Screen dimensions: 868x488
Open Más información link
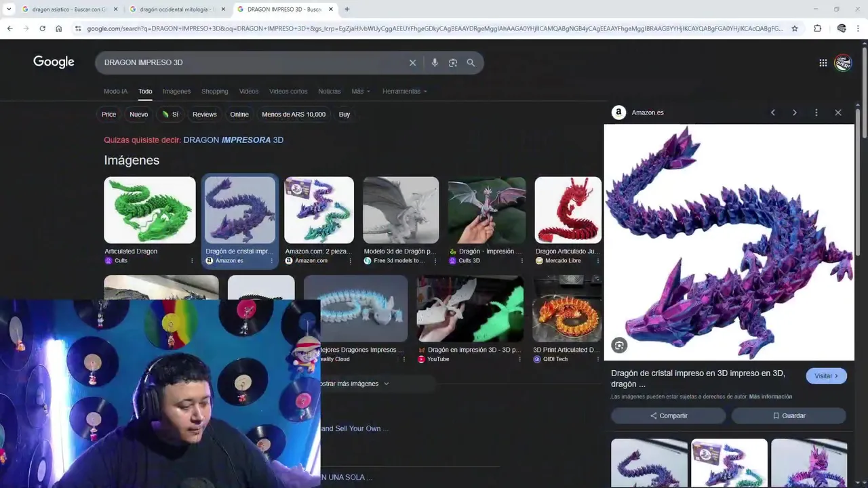click(x=770, y=396)
